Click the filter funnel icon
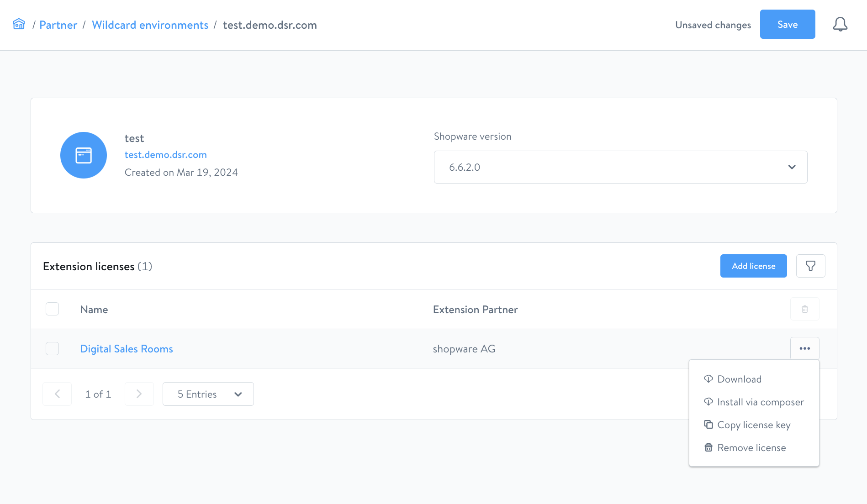Viewport: 867px width, 504px height. coord(810,266)
